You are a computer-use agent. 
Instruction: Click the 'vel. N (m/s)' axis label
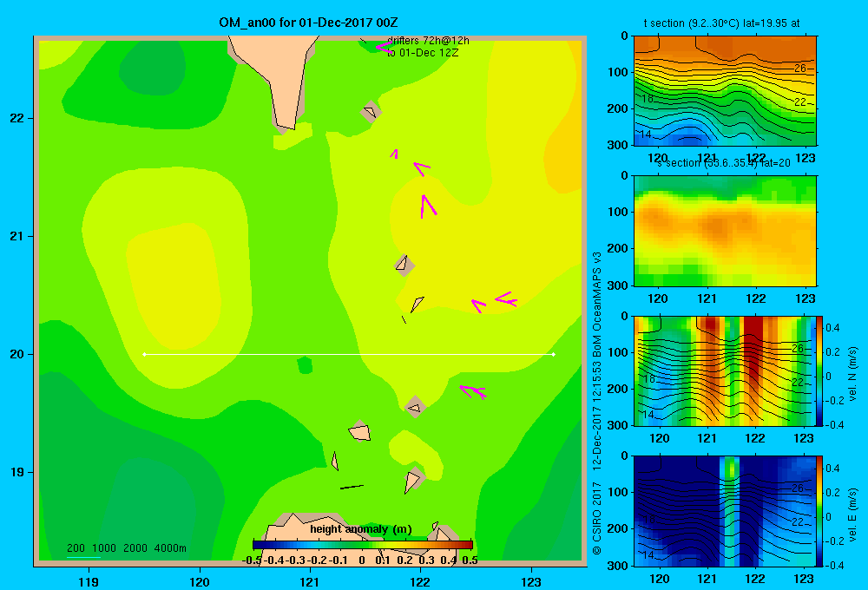[x=853, y=374]
